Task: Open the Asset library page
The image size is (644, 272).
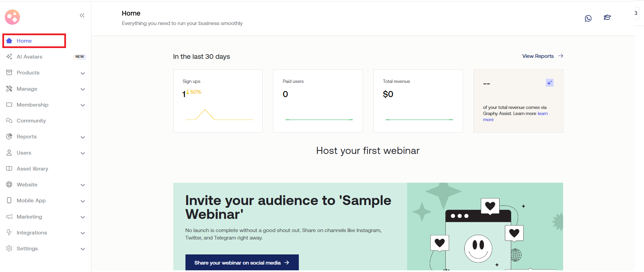Action: point(32,169)
